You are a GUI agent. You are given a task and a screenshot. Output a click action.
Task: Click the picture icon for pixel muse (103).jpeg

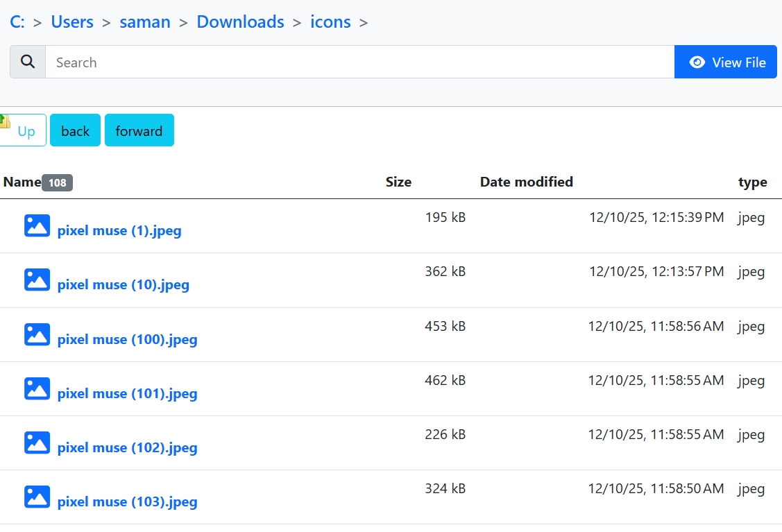pos(37,497)
